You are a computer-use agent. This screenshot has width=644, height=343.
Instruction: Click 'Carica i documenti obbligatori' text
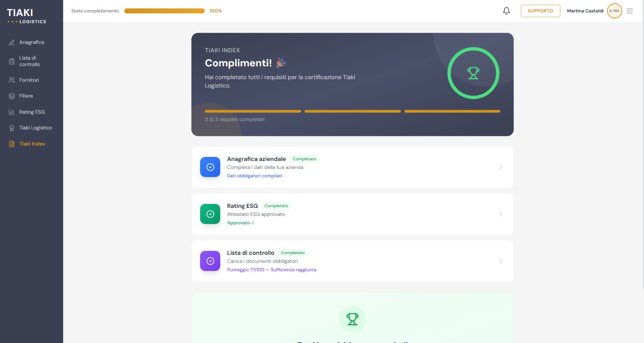point(262,261)
